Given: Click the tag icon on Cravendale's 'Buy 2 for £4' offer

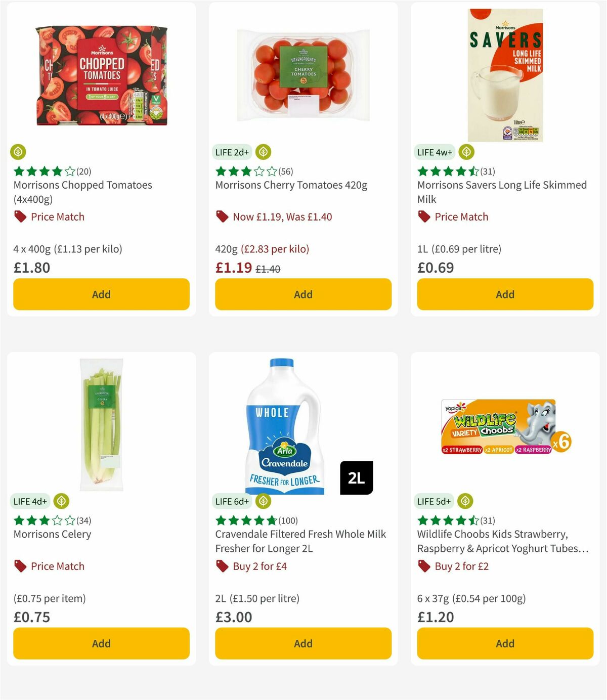Looking at the screenshot, I should click(221, 566).
